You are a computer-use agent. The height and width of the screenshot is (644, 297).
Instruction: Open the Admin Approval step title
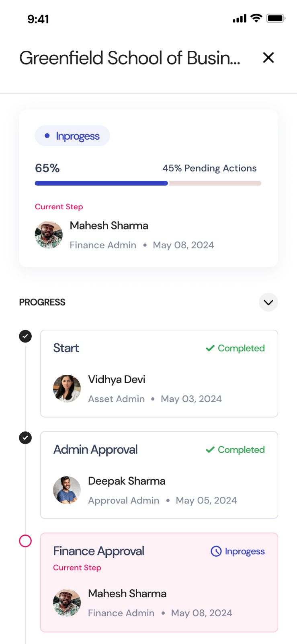[x=96, y=450]
